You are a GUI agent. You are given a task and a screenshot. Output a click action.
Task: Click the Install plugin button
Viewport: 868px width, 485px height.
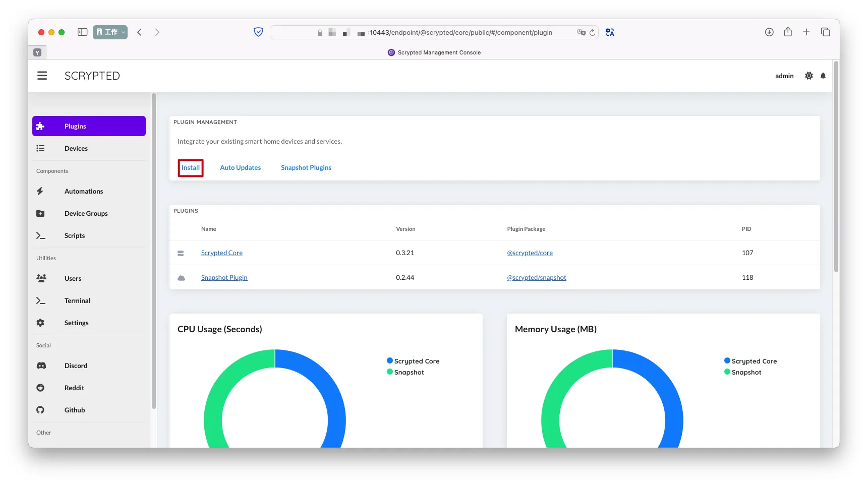coord(191,168)
